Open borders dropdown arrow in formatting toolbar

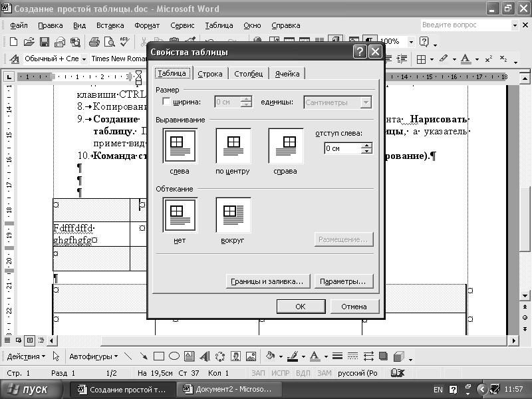coord(432,59)
